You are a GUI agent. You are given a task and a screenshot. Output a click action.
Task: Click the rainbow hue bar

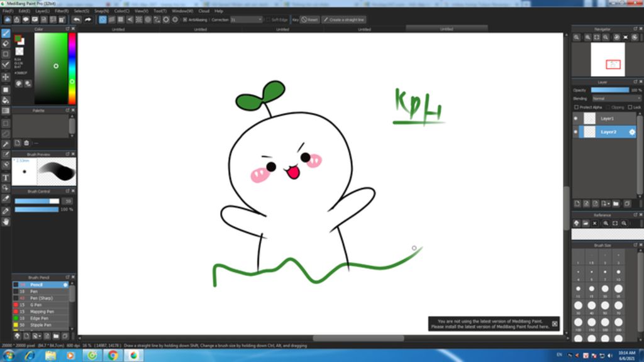(72, 68)
